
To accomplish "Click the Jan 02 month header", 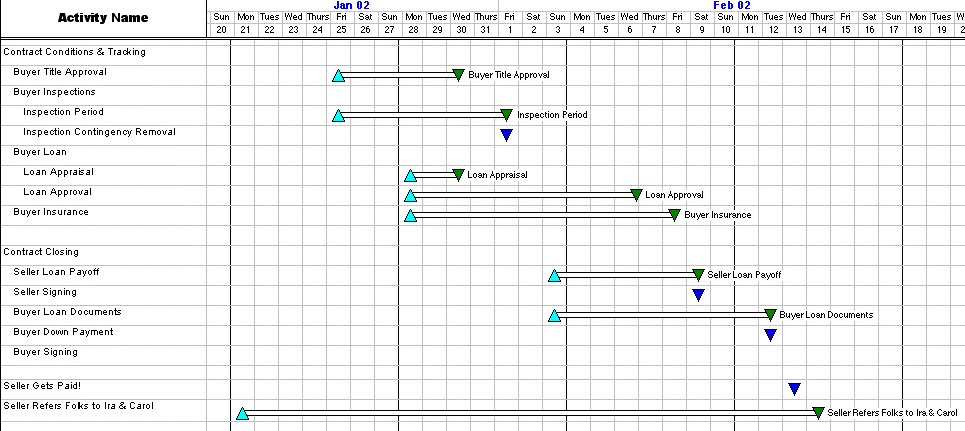I will pyautogui.click(x=352, y=5).
